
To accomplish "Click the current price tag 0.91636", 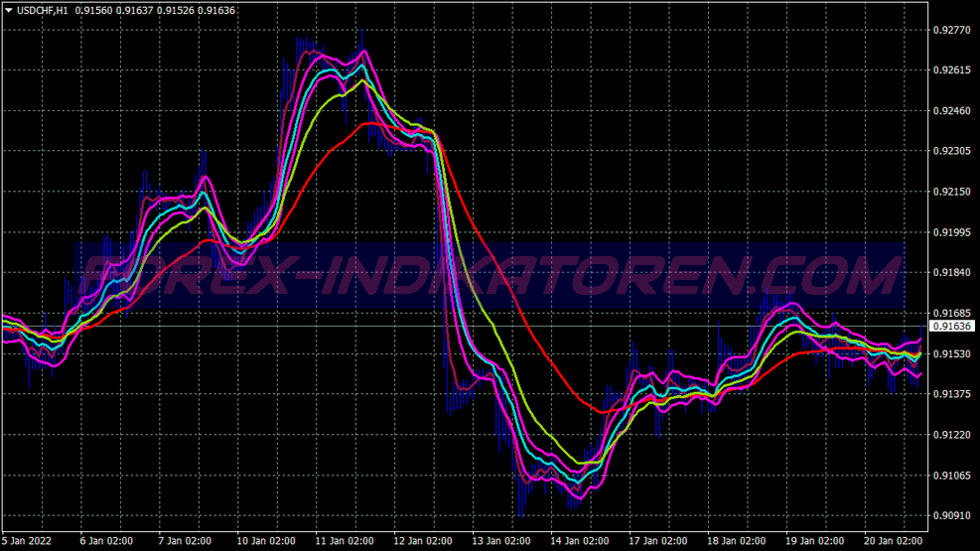I will (952, 326).
